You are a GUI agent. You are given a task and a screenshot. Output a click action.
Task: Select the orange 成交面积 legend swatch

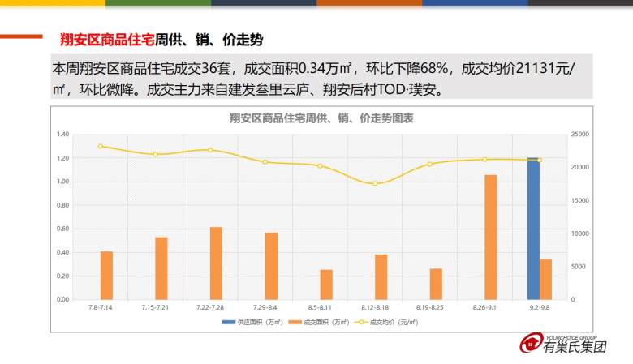295,322
